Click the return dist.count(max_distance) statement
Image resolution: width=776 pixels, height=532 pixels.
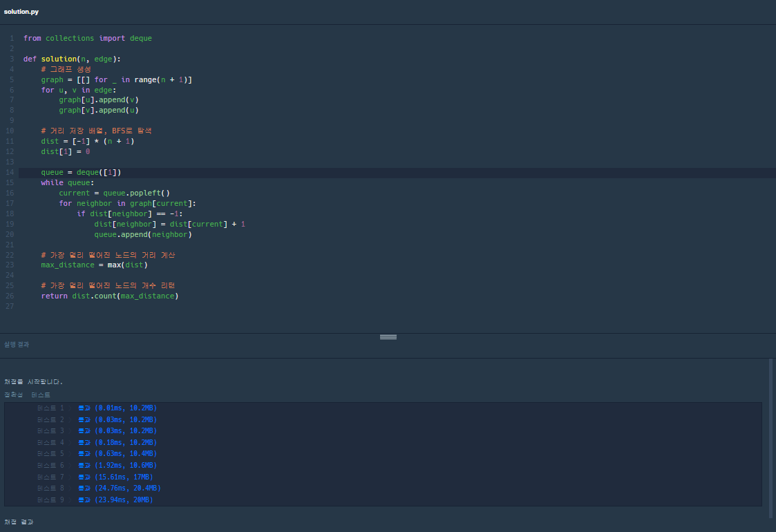coord(110,296)
